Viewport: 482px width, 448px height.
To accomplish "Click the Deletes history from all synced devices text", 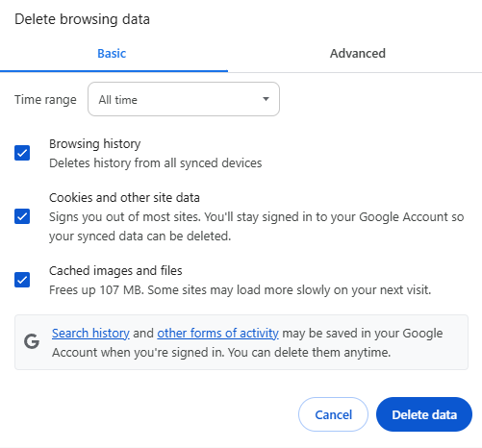I will 156,163.
